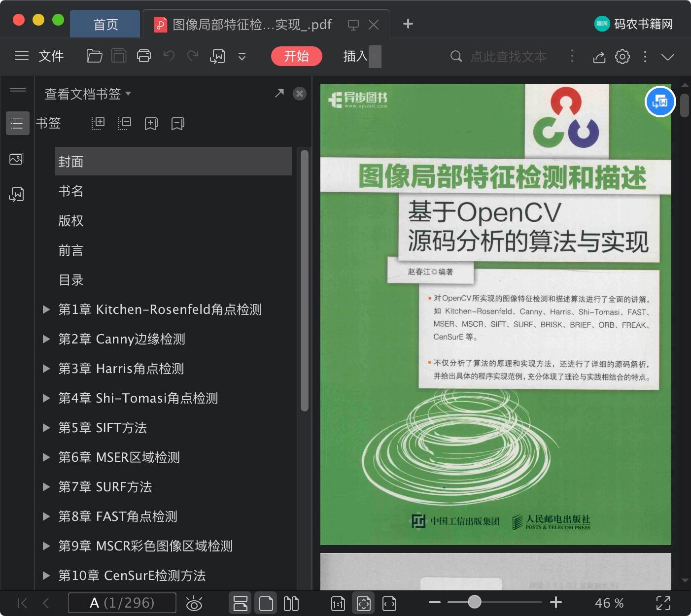
Task: Select the 图像局部特征检…实现_.pdf tab
Action: (x=252, y=25)
